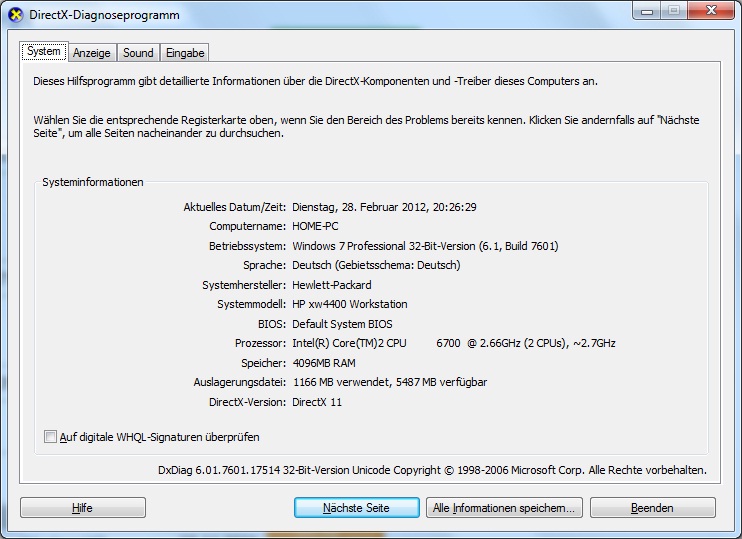
Task: Click Alle Informationen speichern button
Action: coord(504,508)
